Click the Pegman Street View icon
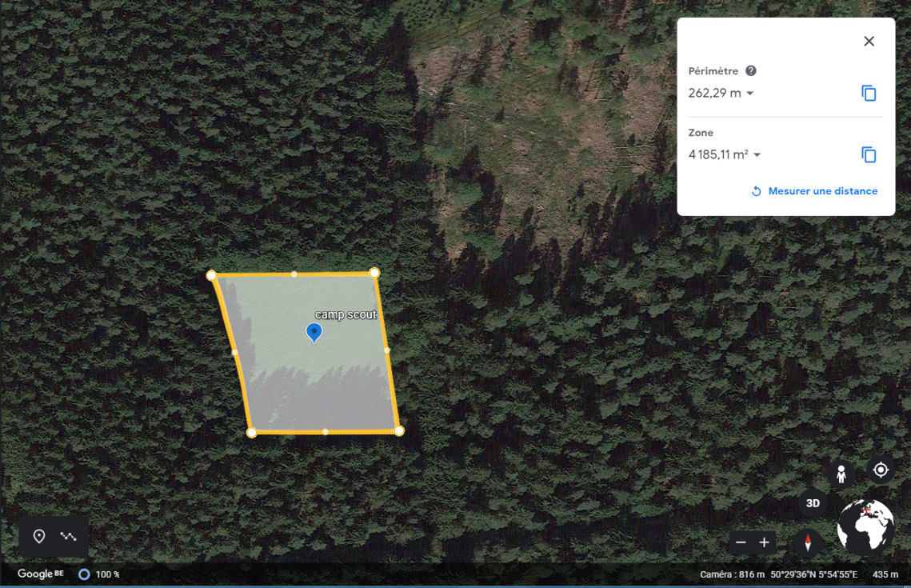Viewport: 911px width, 588px height. (841, 474)
